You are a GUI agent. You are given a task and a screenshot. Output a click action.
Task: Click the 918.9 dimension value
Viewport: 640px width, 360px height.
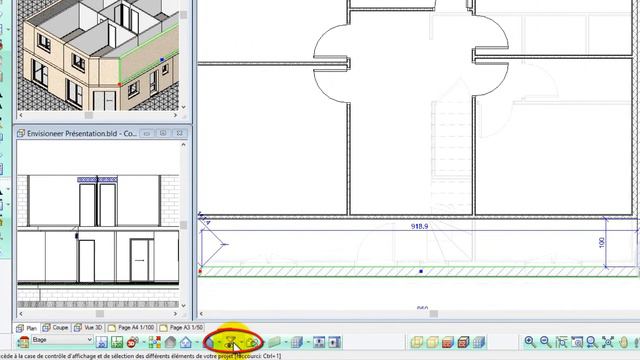pos(420,226)
